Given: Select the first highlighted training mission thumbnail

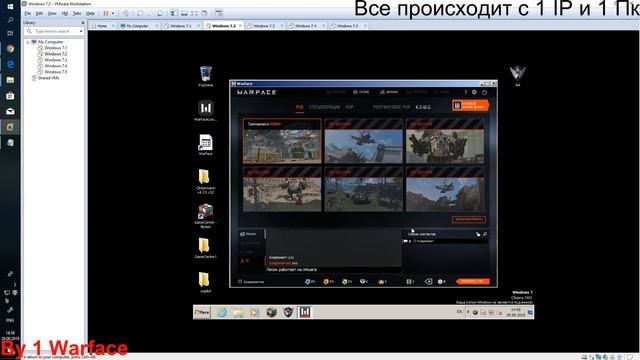Looking at the screenshot, I should (282, 141).
